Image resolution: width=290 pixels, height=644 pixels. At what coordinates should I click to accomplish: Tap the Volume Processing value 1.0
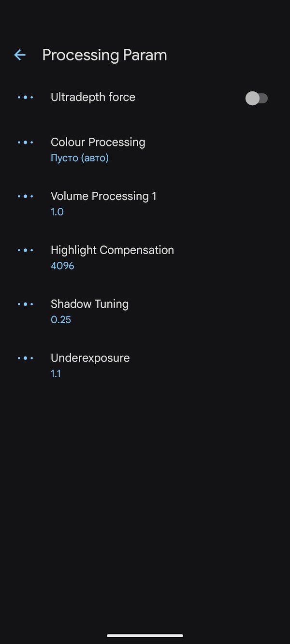[x=57, y=212]
